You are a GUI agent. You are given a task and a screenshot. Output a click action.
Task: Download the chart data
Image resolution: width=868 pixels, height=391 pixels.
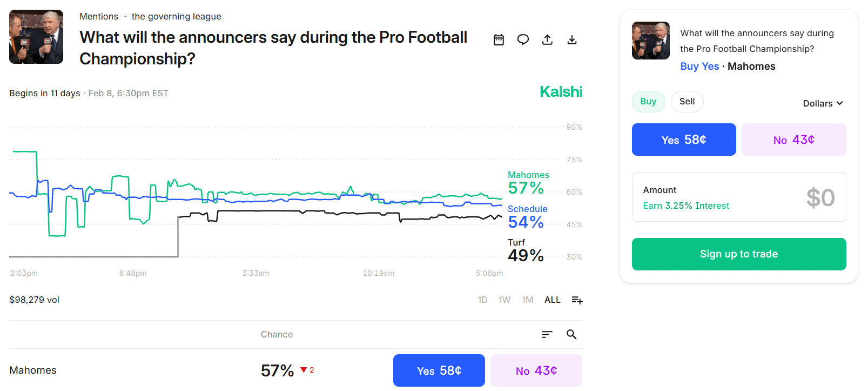point(572,39)
